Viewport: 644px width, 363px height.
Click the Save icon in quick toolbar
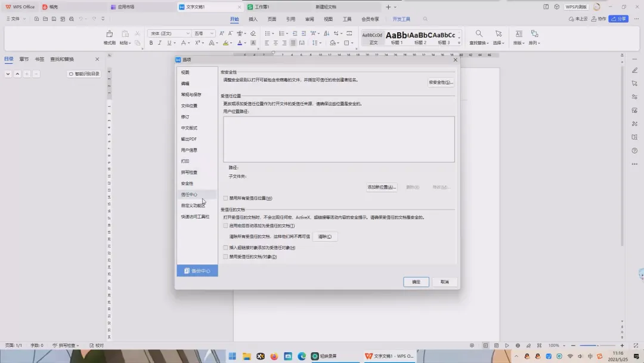click(x=54, y=19)
